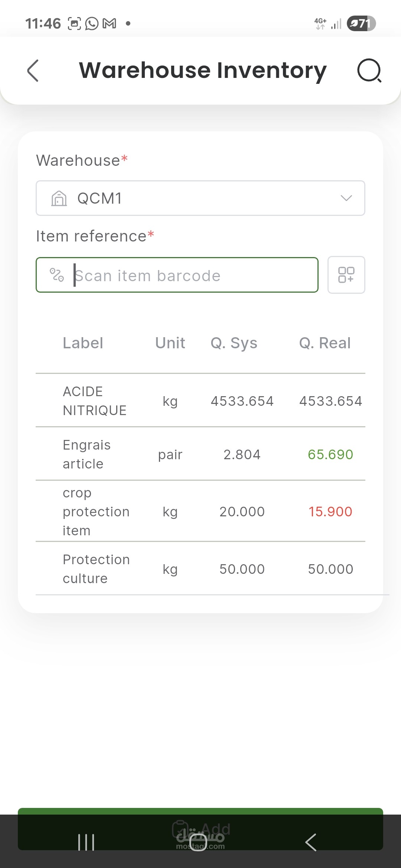The width and height of the screenshot is (401, 868).
Task: Tap the crop protection item label
Action: coord(96,512)
